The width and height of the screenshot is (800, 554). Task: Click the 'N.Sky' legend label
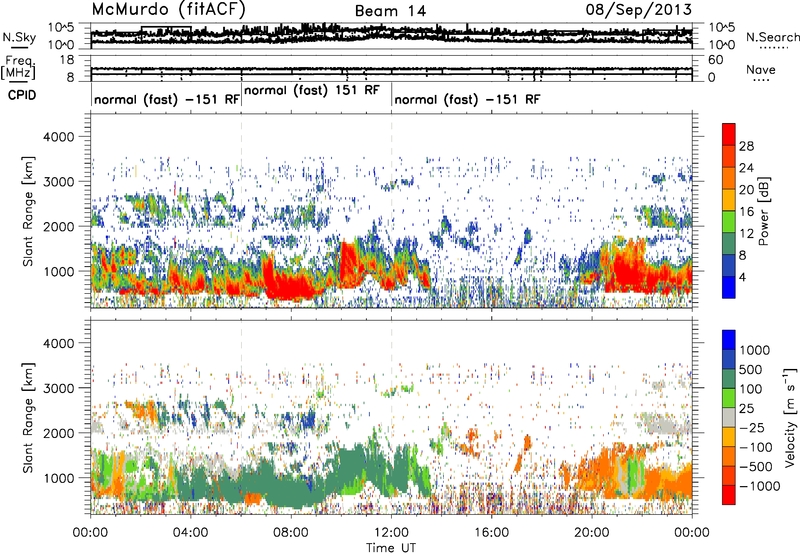pos(19,37)
